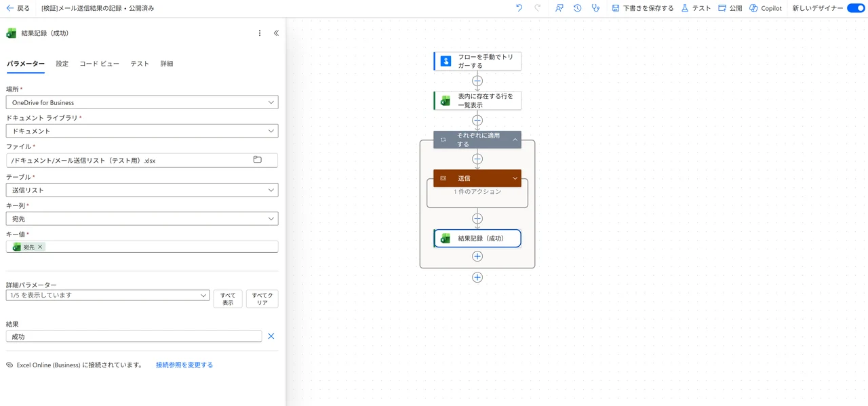This screenshot has width=868, height=406.
Task: Click the 公開 publish button
Action: pyautogui.click(x=730, y=8)
